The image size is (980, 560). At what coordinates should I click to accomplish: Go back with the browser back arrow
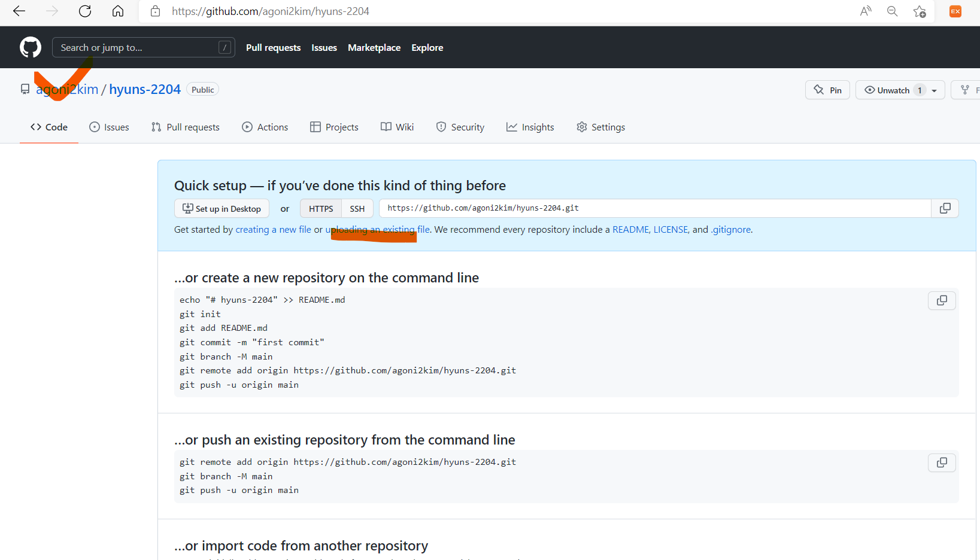point(19,11)
